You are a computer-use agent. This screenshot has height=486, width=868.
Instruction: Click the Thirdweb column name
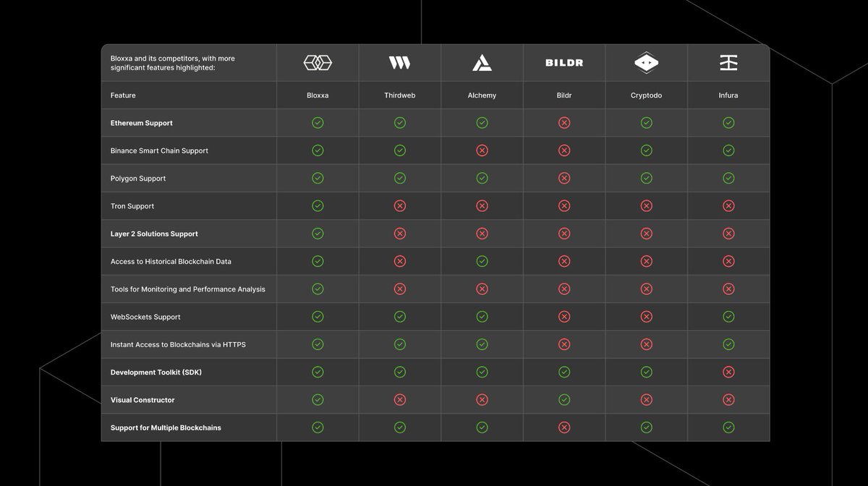[x=399, y=95]
